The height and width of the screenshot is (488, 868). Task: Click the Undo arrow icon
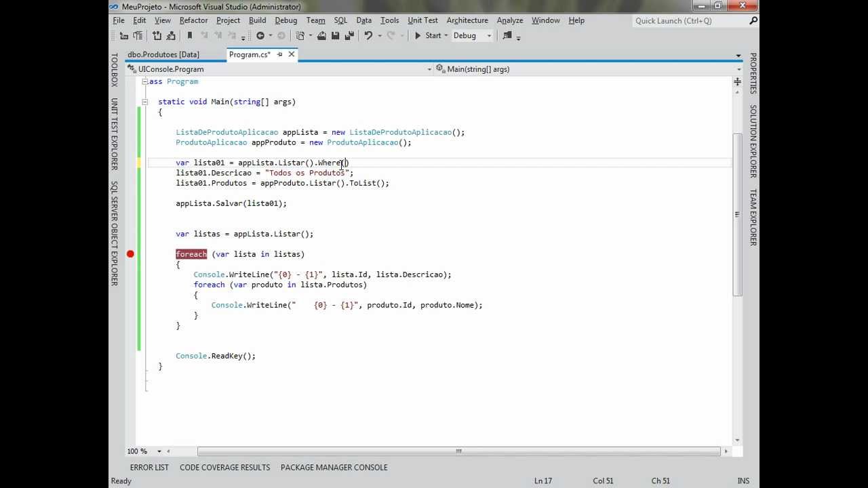368,35
